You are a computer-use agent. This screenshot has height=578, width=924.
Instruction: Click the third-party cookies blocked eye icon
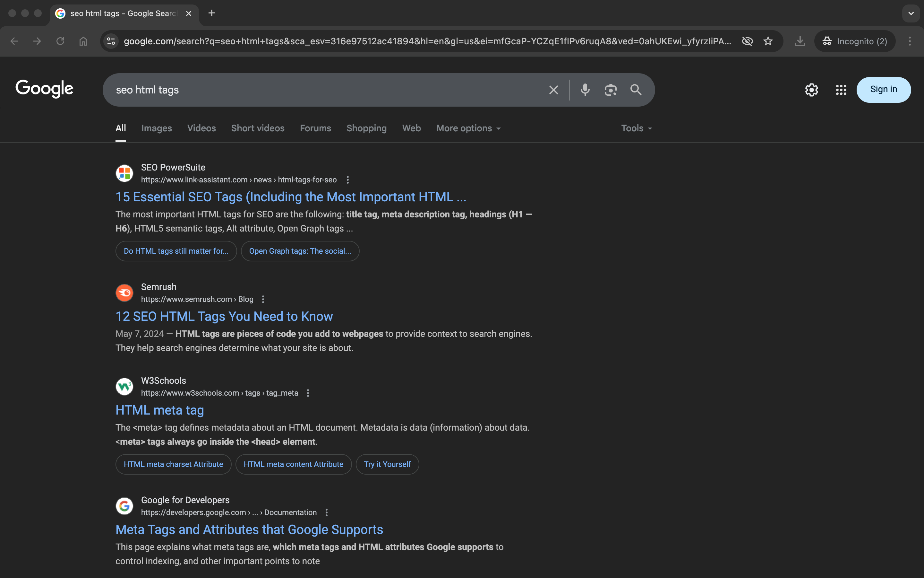(x=747, y=41)
